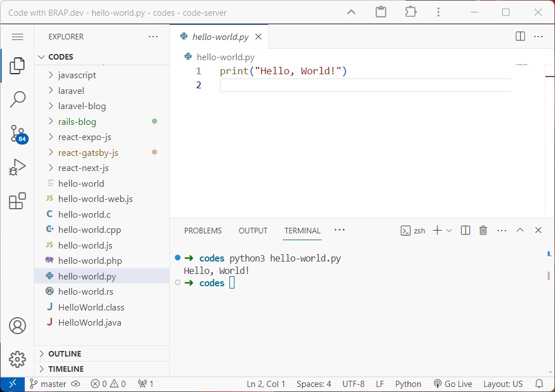The height and width of the screenshot is (392, 555).
Task: Click the remote connection icon in status bar corner
Action: tap(13, 384)
